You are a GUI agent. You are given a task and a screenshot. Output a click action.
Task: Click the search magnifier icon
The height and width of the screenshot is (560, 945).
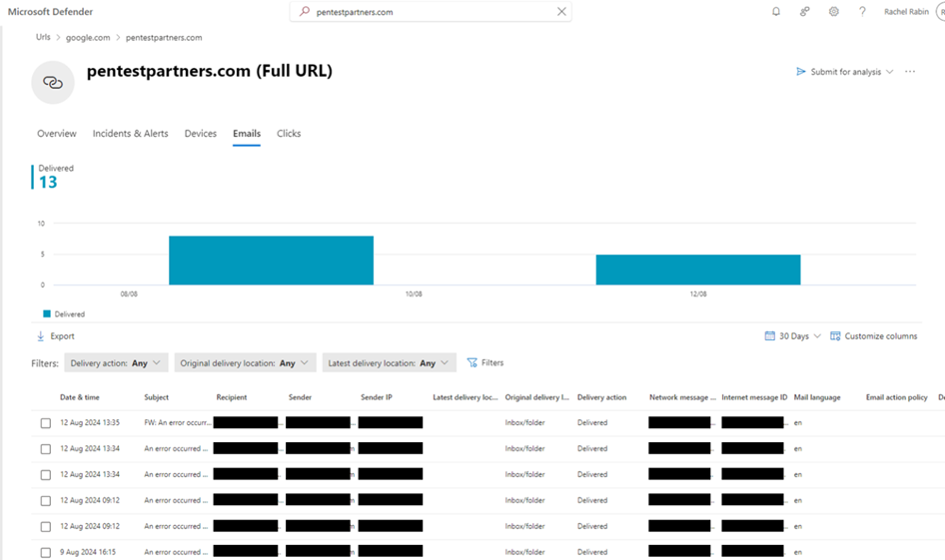305,11
